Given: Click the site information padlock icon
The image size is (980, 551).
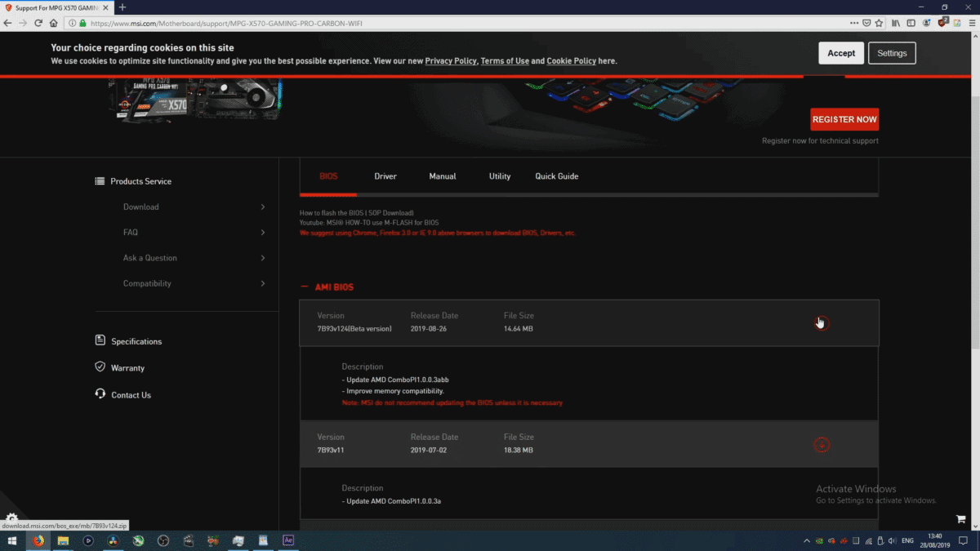Looking at the screenshot, I should (x=82, y=23).
